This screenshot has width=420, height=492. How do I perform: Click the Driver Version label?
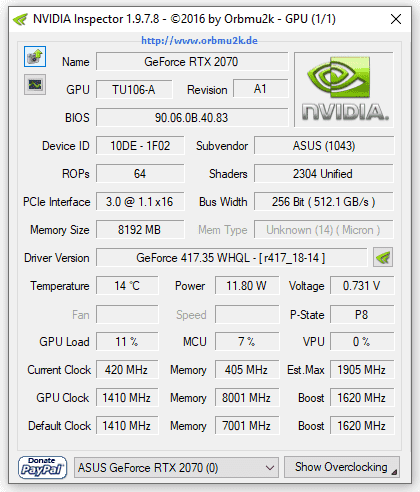pyautogui.click(x=57, y=258)
